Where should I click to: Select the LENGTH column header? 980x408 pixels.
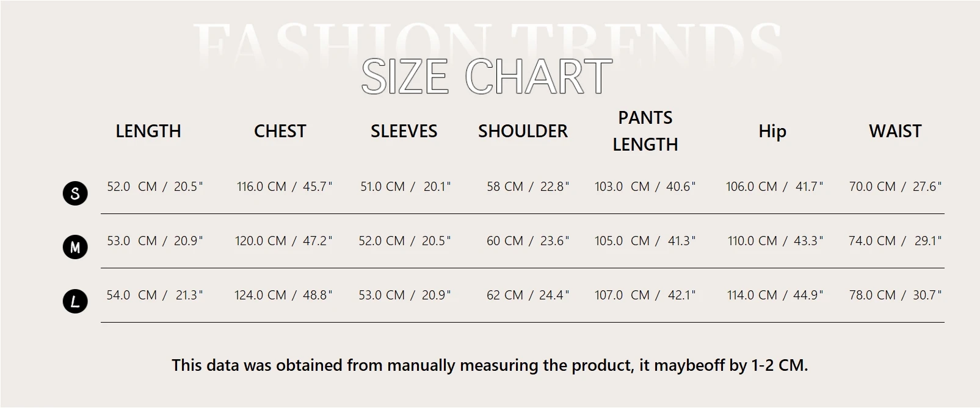pos(148,131)
